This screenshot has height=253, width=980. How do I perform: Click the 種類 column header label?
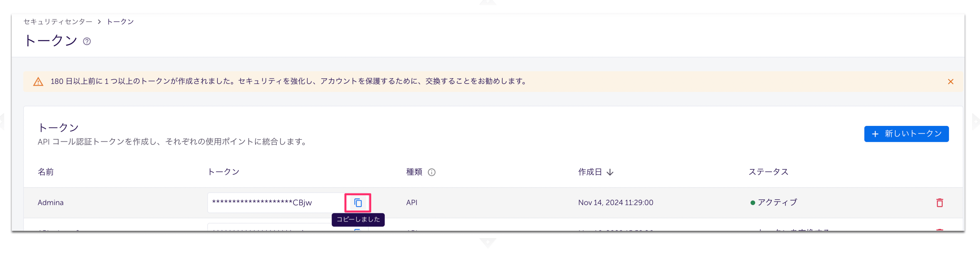[x=414, y=172]
